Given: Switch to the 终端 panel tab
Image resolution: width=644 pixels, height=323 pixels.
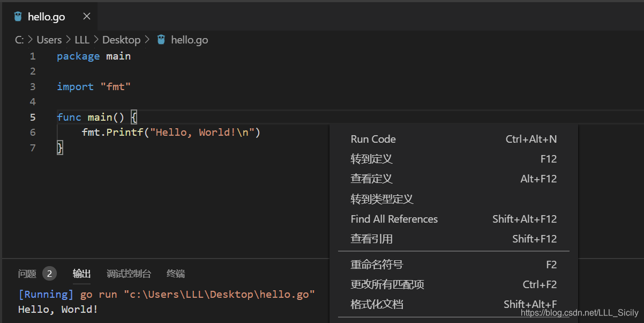Looking at the screenshot, I should 176,274.
